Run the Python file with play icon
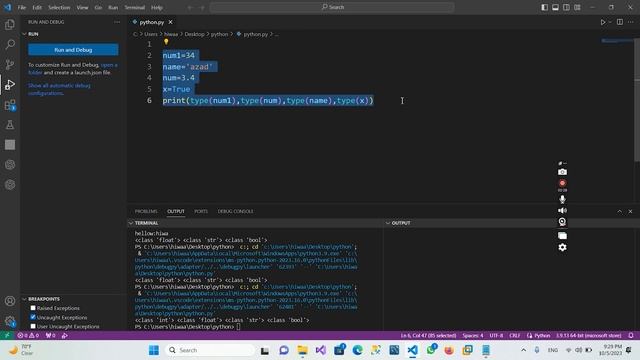 click(602, 22)
